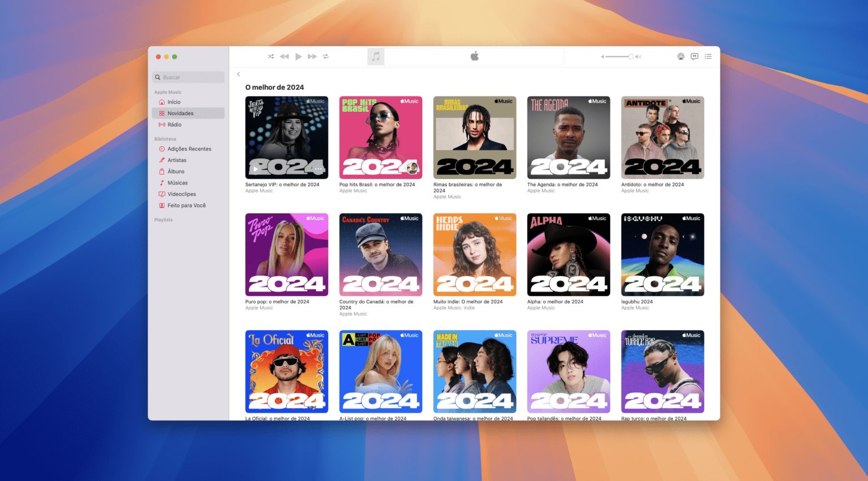Enable shuffle playback
The image size is (868, 481).
271,56
